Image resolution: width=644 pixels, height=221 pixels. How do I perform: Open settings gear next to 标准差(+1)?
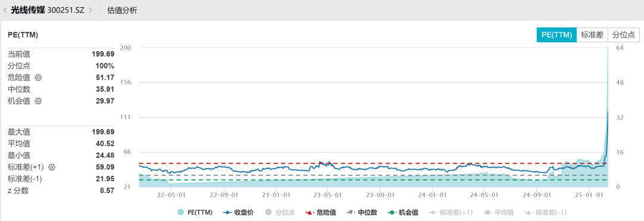51,167
